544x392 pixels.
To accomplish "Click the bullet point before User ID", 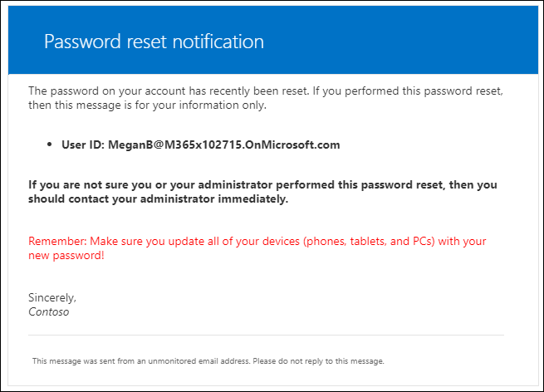I will (49, 145).
